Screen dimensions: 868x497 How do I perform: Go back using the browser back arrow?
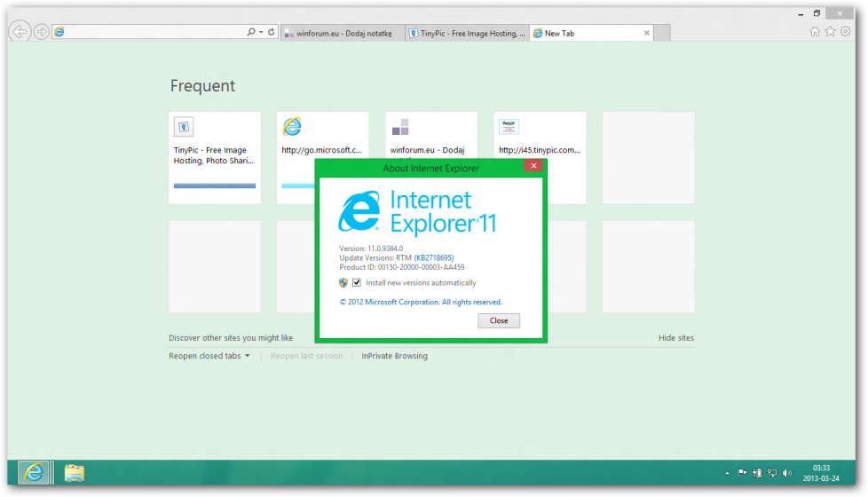[x=20, y=32]
